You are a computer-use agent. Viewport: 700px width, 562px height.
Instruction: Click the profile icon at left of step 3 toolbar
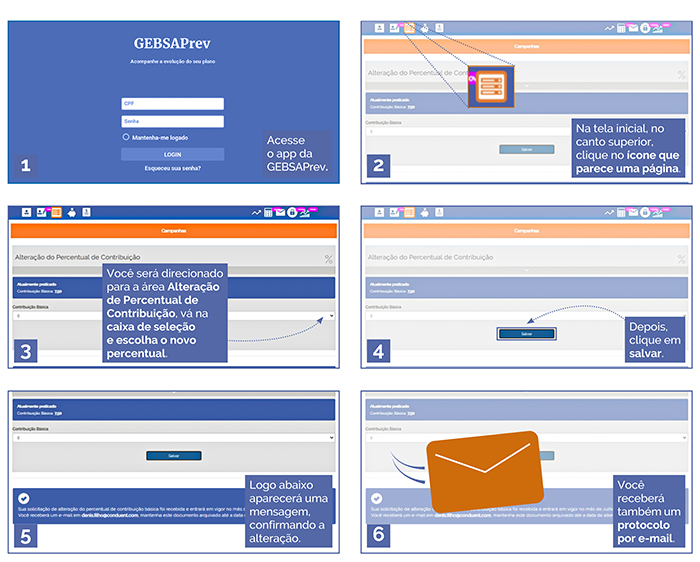(x=26, y=212)
